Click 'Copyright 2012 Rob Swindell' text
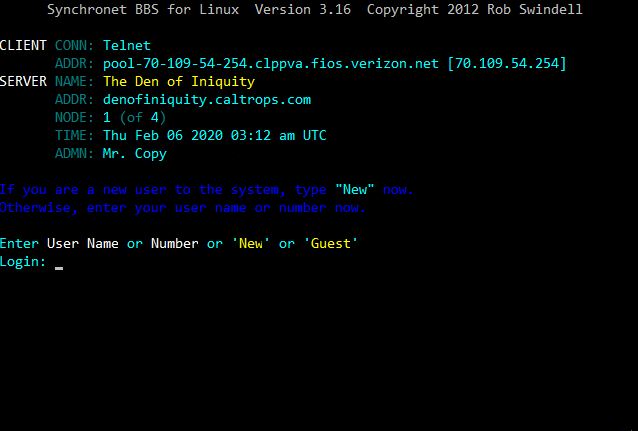 tap(474, 9)
